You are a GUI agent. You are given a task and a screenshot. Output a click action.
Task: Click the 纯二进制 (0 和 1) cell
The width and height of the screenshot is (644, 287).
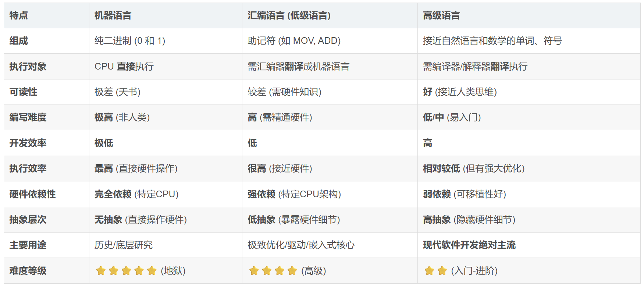130,41
